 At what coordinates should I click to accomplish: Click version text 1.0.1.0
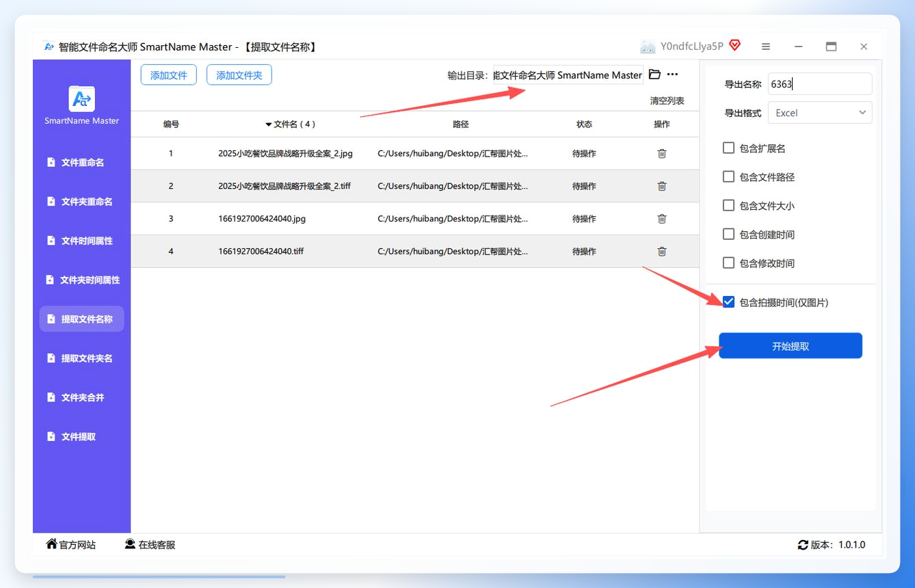851,545
